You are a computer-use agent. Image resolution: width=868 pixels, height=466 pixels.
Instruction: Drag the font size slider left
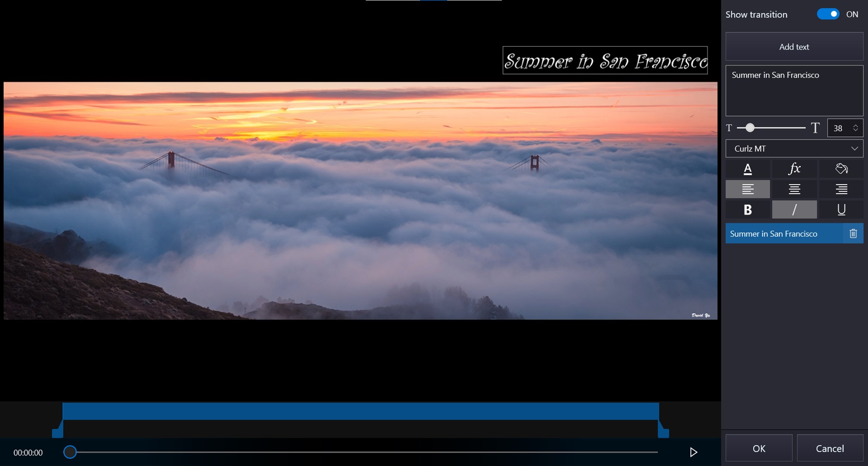(748, 128)
